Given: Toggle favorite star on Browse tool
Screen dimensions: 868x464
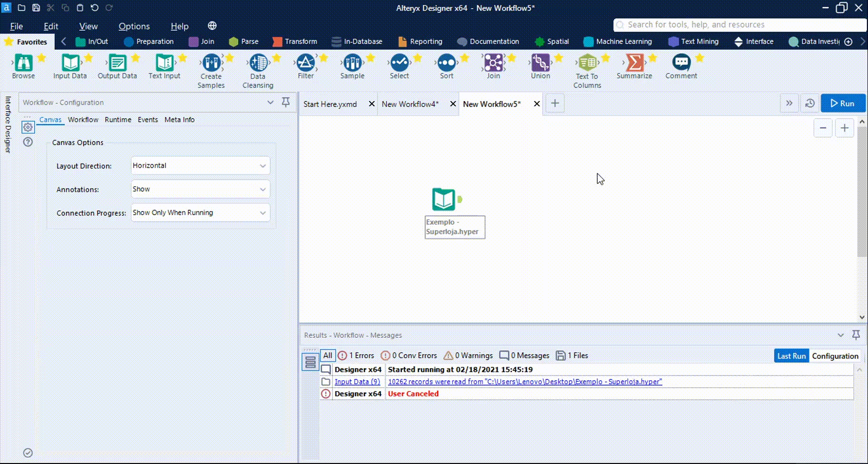Looking at the screenshot, I should tap(41, 58).
